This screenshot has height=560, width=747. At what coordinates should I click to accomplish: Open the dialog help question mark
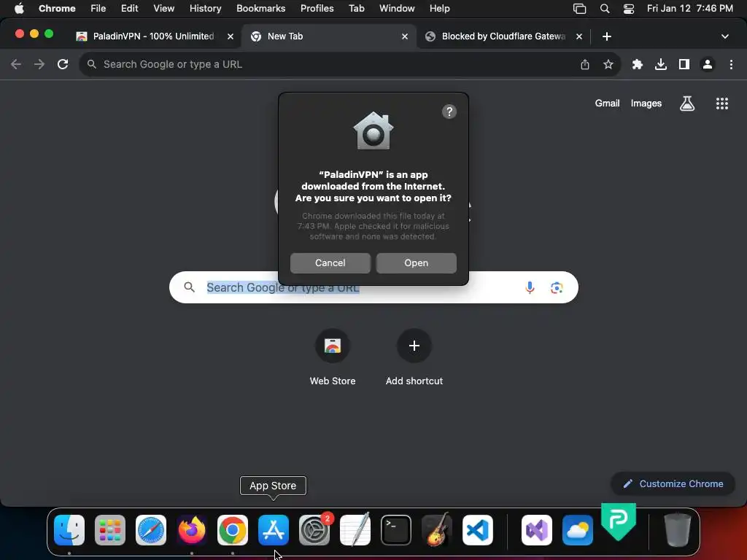(x=449, y=112)
